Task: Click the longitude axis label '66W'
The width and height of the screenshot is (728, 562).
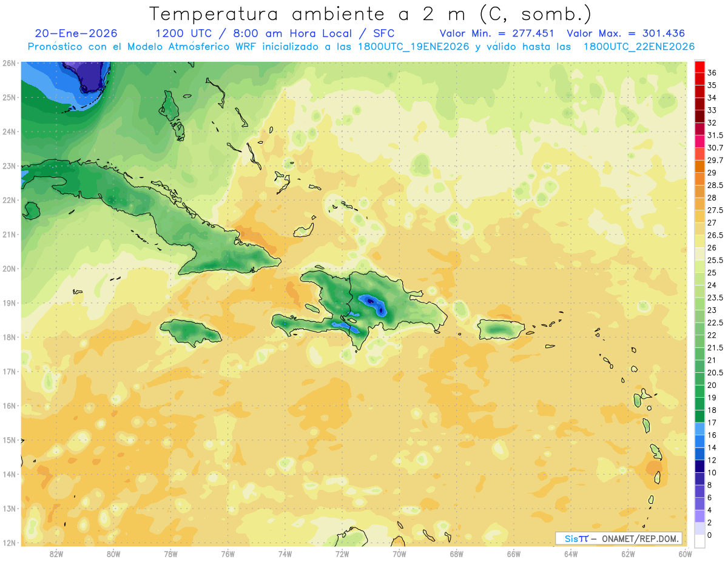Action: pyautogui.click(x=513, y=554)
